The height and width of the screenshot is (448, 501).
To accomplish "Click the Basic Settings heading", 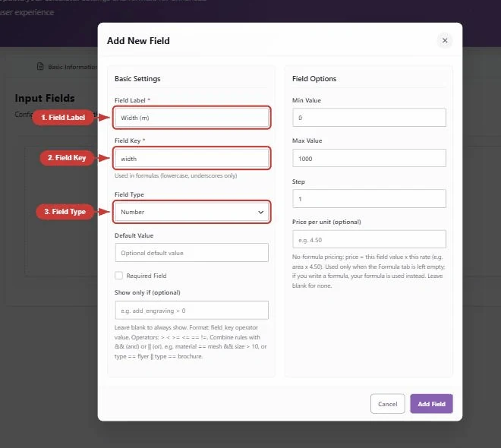I will point(137,79).
